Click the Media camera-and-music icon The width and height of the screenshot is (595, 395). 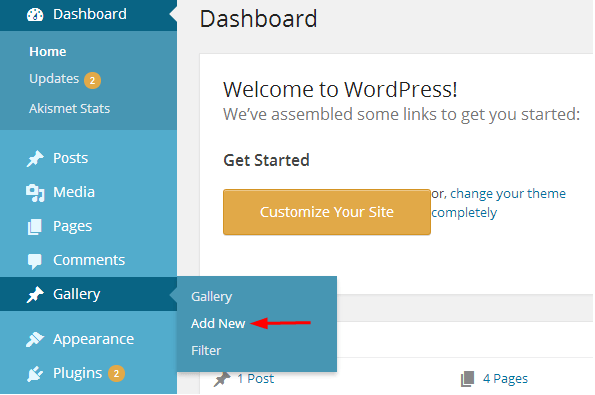click(x=35, y=193)
